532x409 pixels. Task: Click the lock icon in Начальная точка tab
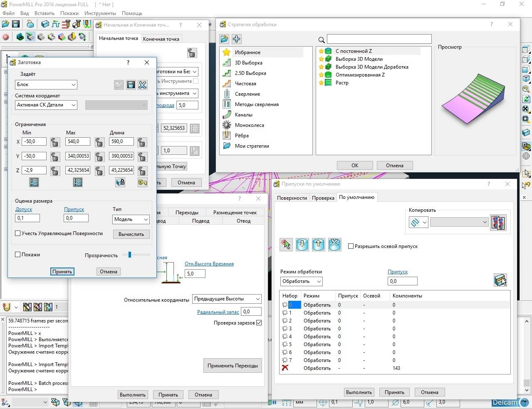(x=192, y=53)
